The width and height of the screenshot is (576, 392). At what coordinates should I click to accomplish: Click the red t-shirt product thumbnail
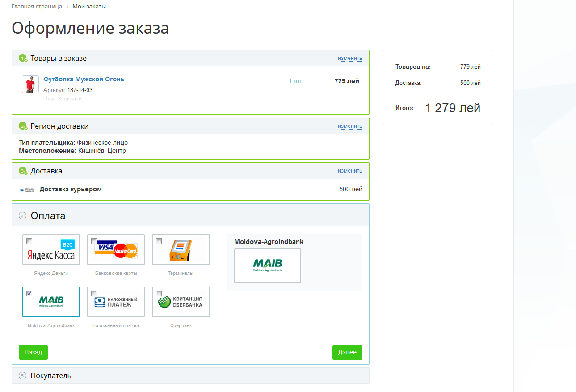pos(30,84)
